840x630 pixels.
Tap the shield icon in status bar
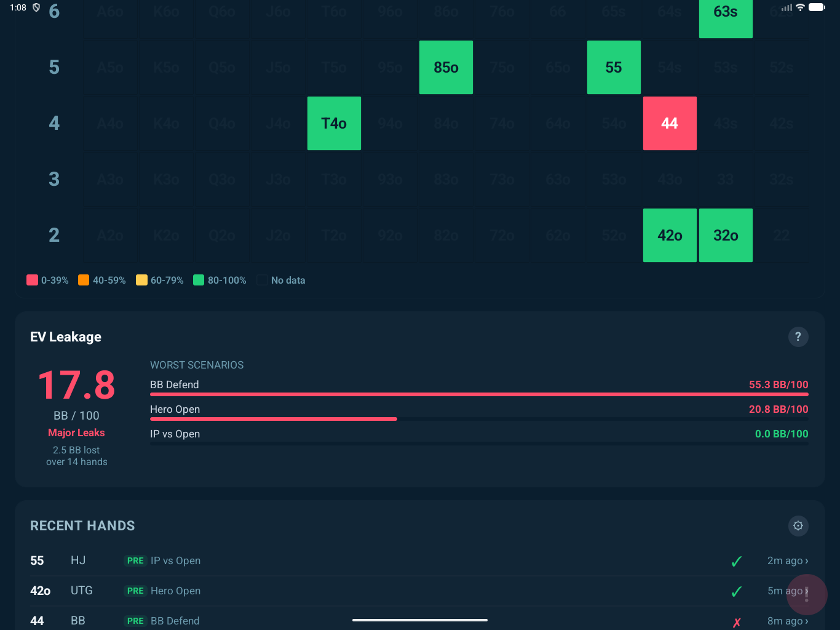pos(36,7)
